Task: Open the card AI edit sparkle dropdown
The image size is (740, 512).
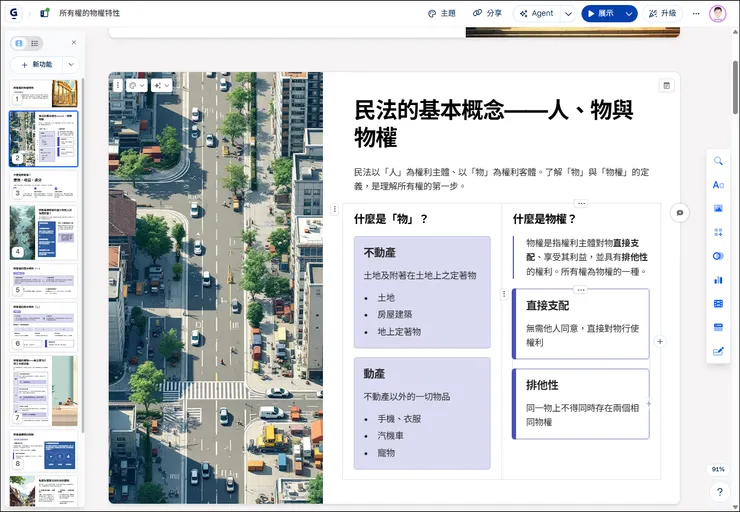Action: coord(161,85)
